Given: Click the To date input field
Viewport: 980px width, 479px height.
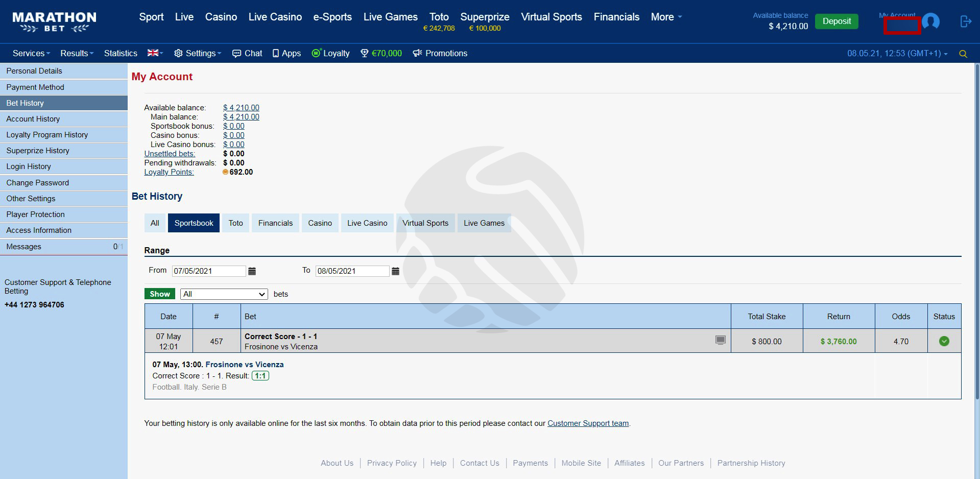Looking at the screenshot, I should [352, 271].
